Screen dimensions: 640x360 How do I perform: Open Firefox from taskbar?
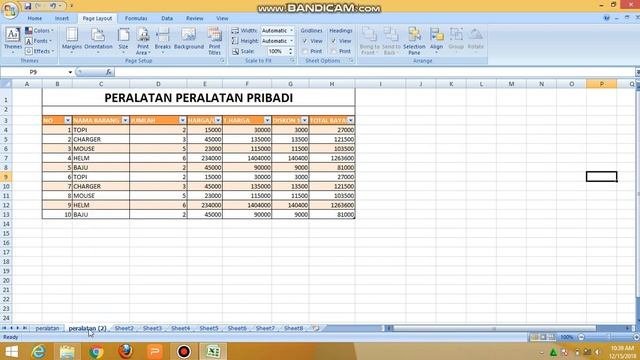pos(126,351)
